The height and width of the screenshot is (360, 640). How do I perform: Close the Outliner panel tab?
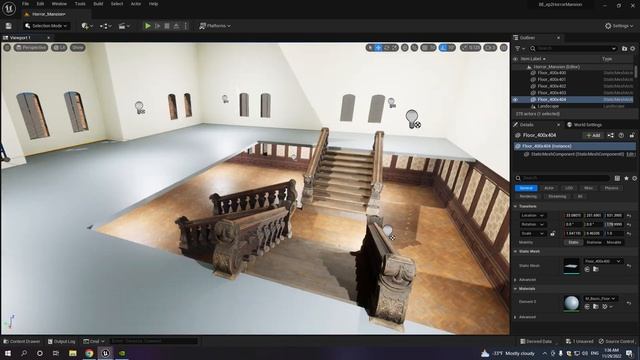[558, 38]
